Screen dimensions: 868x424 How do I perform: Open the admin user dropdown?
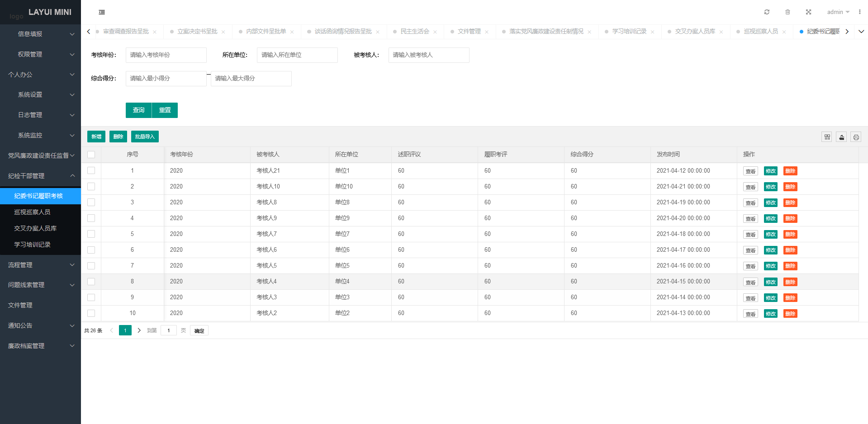836,12
